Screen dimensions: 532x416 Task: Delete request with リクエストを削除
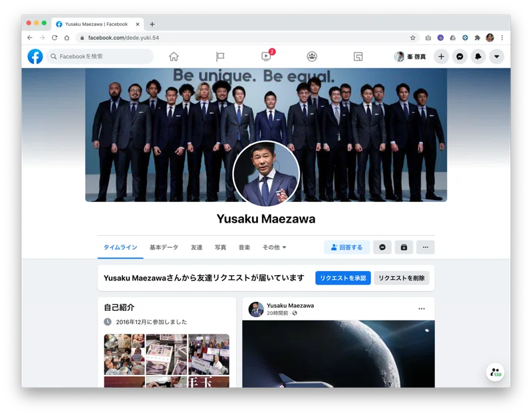(x=402, y=278)
